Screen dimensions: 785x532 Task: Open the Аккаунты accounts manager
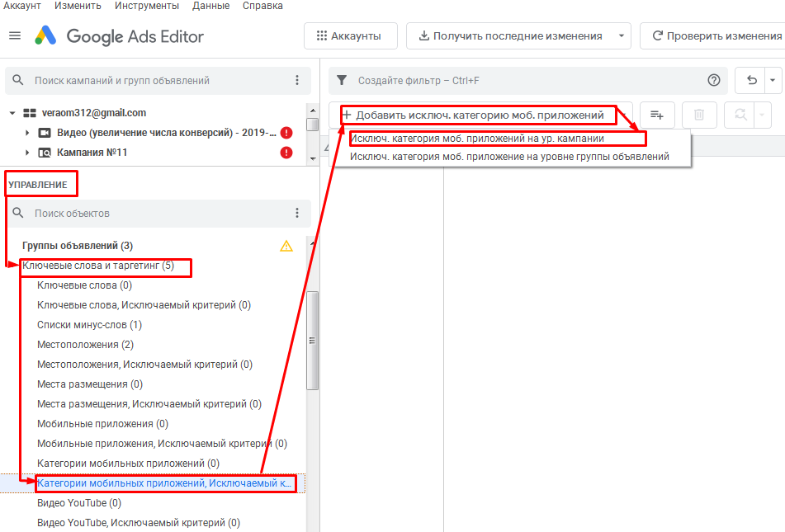[351, 36]
